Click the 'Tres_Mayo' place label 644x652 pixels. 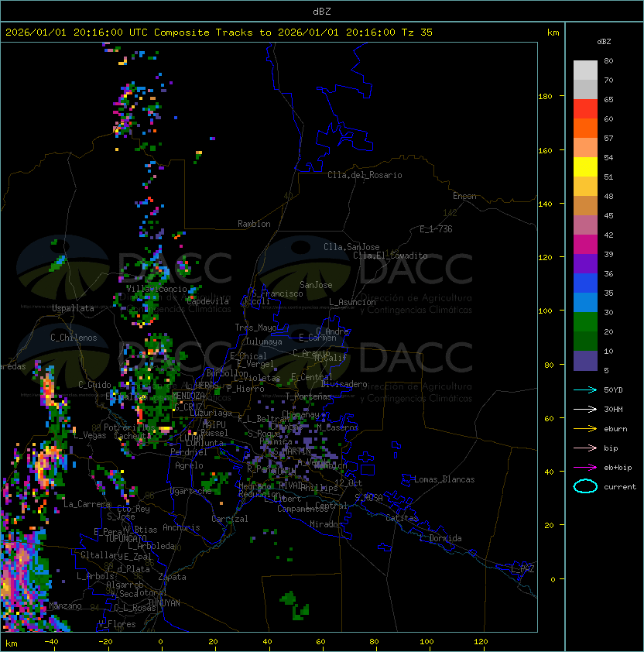tap(255, 328)
